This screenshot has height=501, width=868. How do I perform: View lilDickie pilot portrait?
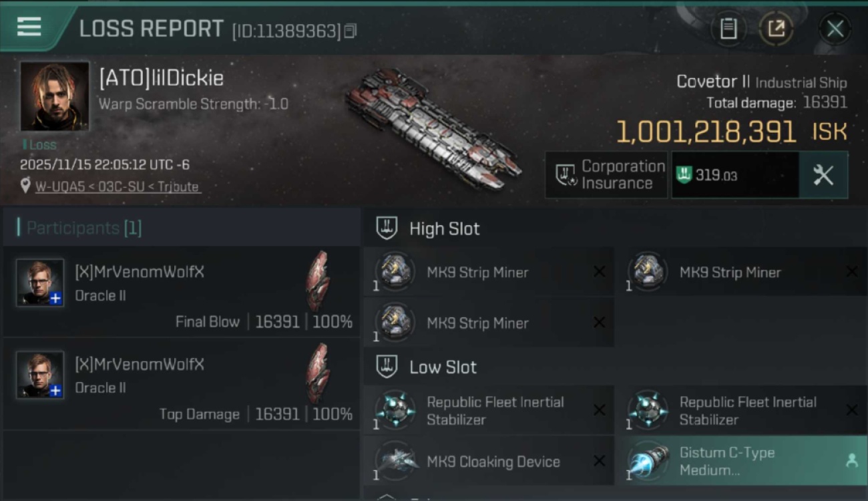pyautogui.click(x=55, y=96)
